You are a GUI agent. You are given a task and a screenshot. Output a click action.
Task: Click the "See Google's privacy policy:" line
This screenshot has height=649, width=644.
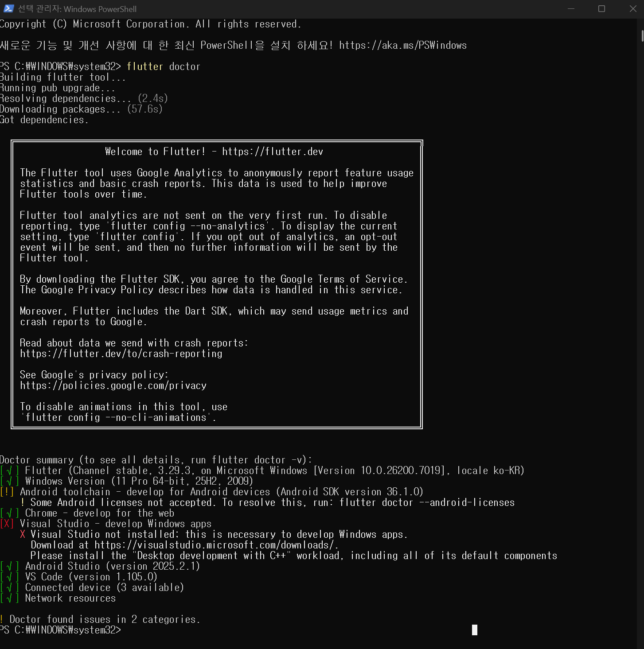coord(94,375)
